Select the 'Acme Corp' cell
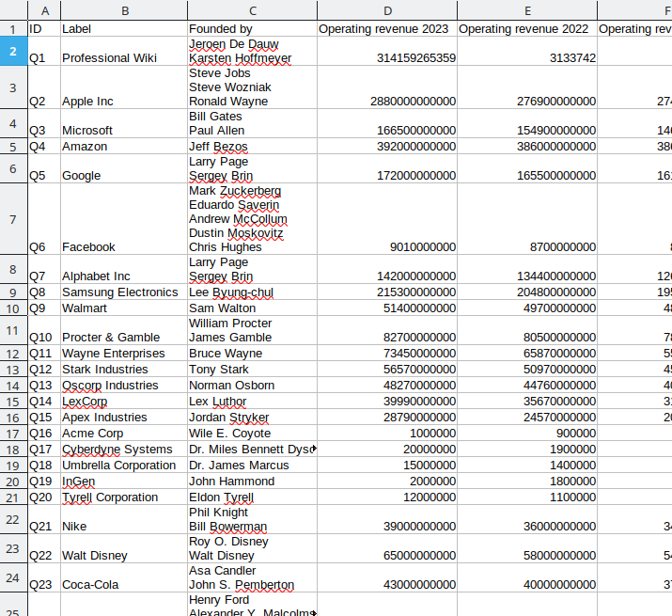 (x=124, y=434)
